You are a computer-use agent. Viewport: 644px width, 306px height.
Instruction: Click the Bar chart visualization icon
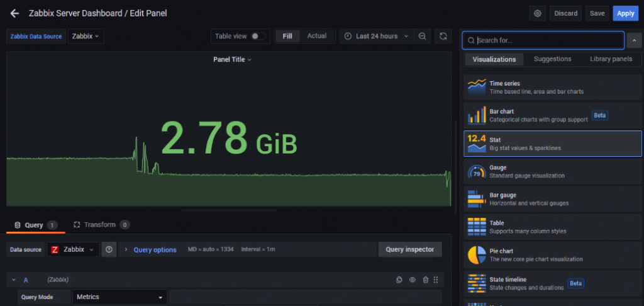click(x=477, y=115)
